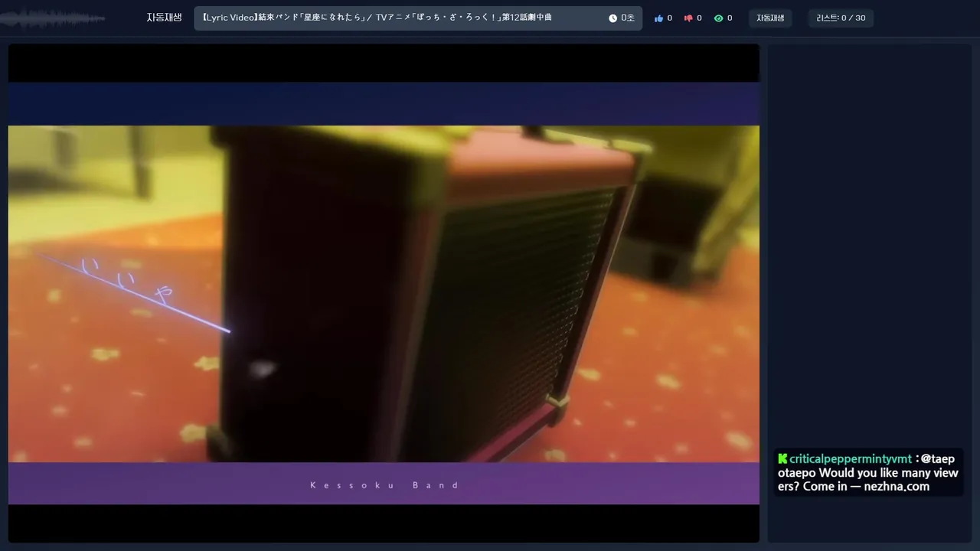Click the blue thumbs-up like icon

(658, 18)
